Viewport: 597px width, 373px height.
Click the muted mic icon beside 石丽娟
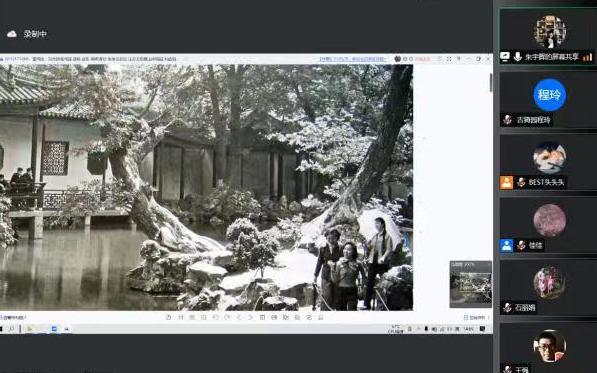pyautogui.click(x=507, y=308)
